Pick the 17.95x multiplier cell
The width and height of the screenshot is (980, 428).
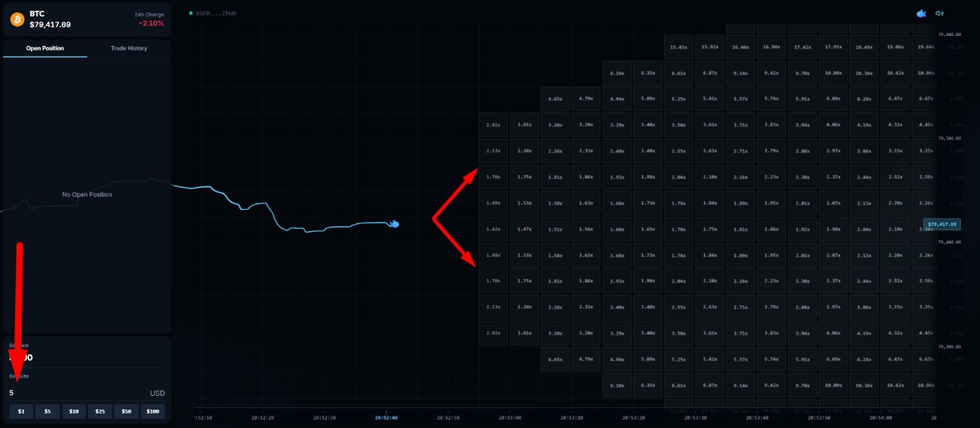[833, 47]
